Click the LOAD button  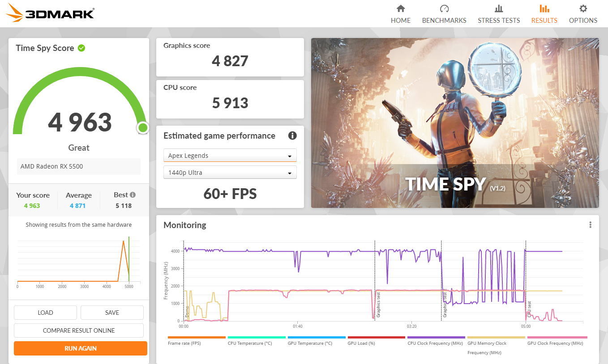pyautogui.click(x=45, y=313)
